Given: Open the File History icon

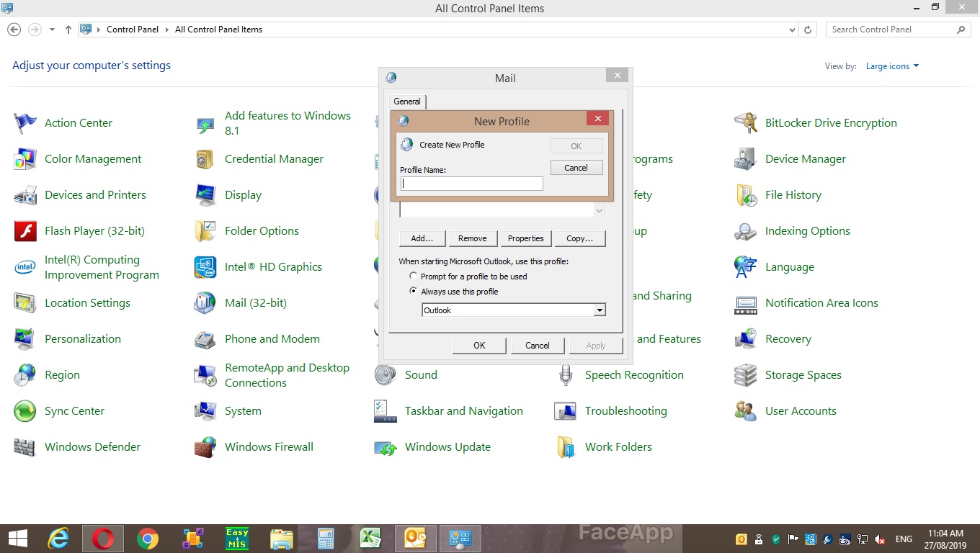Looking at the screenshot, I should [746, 195].
